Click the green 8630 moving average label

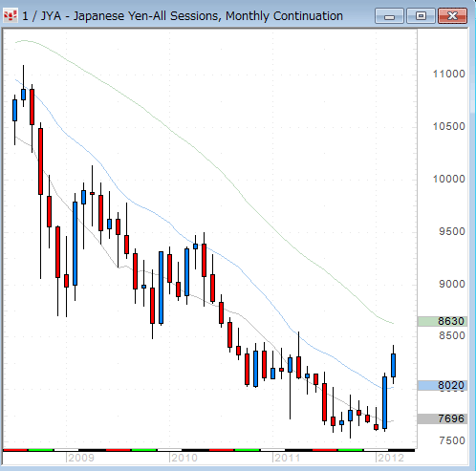pyautogui.click(x=443, y=321)
